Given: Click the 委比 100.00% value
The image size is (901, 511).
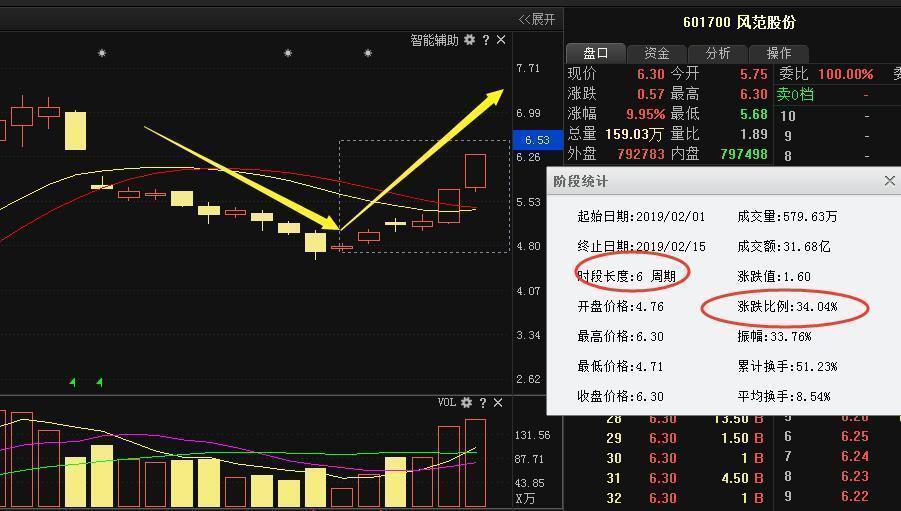Looking at the screenshot, I should (845, 74).
